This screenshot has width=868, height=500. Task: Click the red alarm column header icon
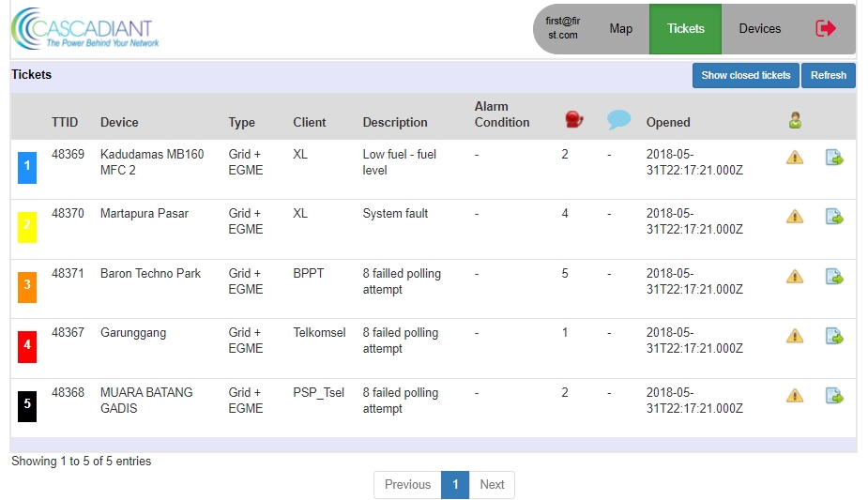tap(573, 120)
